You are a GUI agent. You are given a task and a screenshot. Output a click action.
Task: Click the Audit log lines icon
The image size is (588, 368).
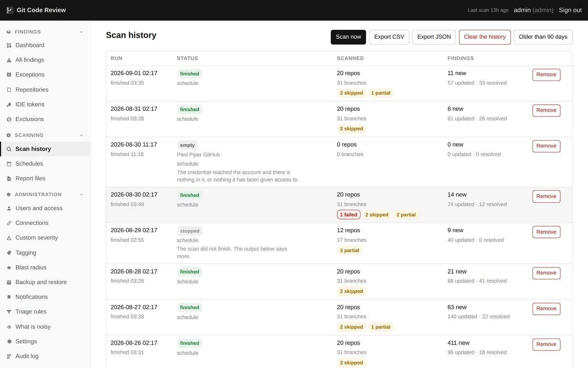(9, 357)
